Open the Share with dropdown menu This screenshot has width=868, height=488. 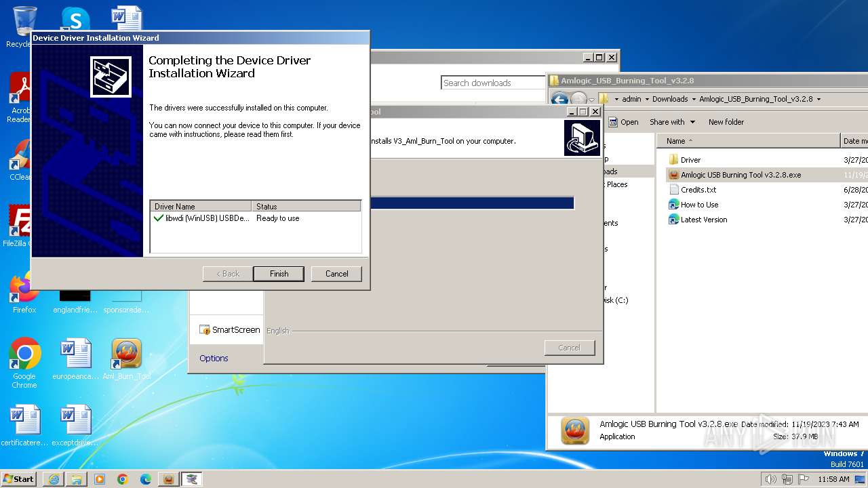pyautogui.click(x=672, y=122)
